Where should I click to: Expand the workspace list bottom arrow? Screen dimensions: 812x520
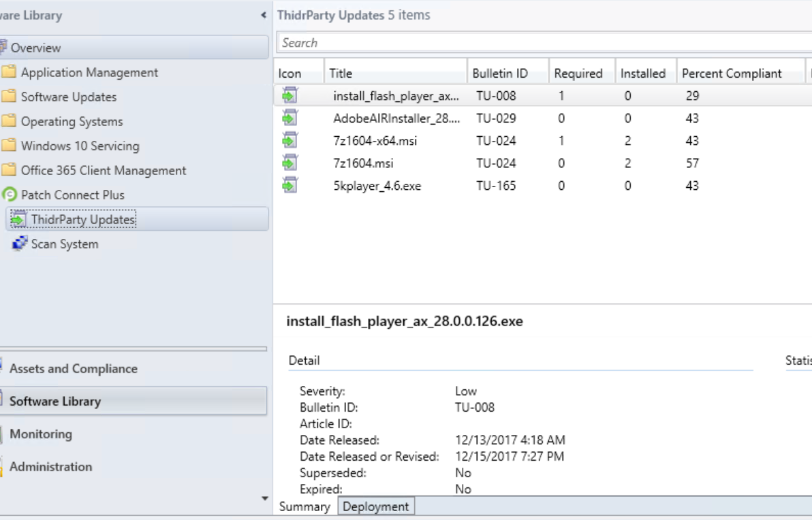(x=265, y=498)
